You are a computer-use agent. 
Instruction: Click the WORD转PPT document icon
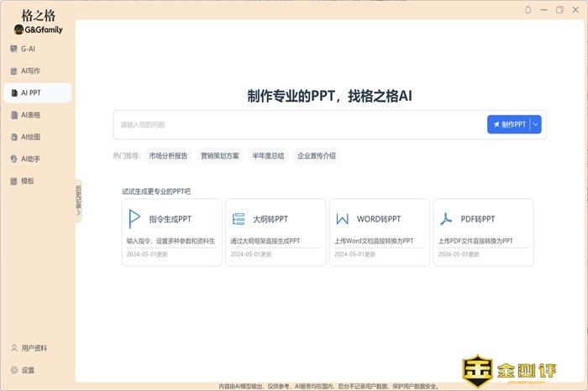click(342, 219)
